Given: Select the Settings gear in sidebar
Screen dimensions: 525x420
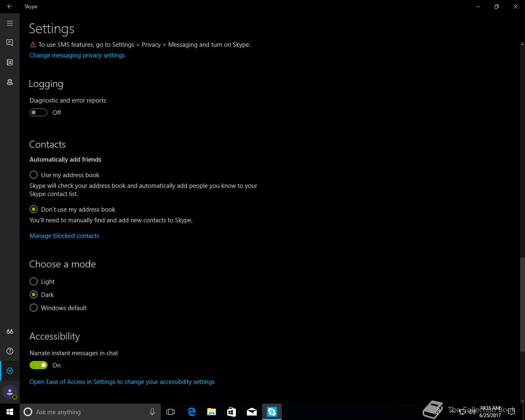Looking at the screenshot, I should pyautogui.click(x=10, y=371).
